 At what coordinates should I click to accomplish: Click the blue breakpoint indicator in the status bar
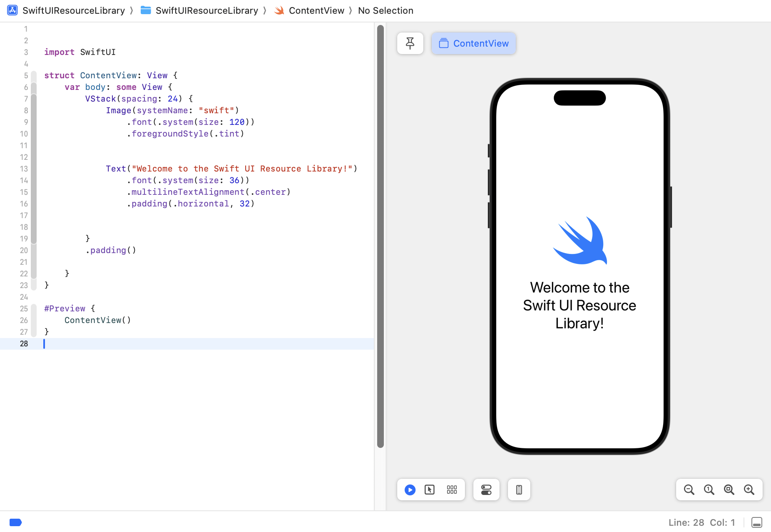[15, 522]
